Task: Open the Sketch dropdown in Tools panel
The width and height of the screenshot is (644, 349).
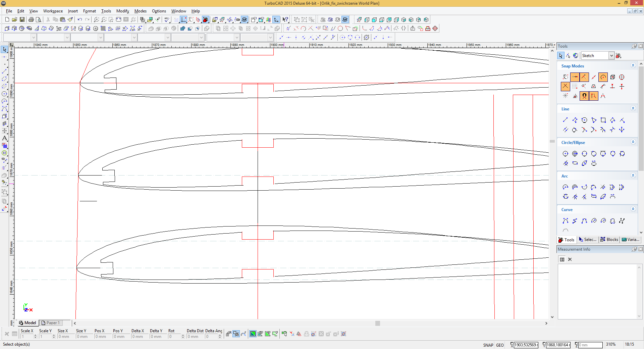Action: pos(611,56)
